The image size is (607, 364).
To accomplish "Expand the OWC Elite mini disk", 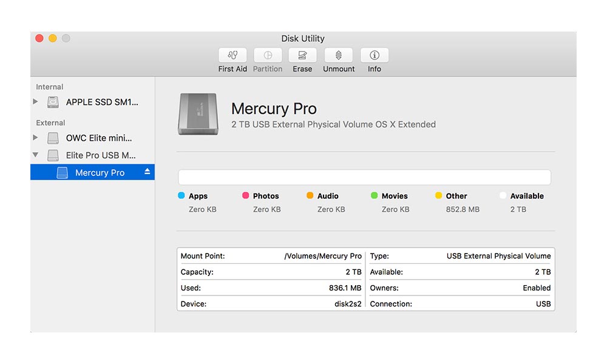I will (36, 138).
